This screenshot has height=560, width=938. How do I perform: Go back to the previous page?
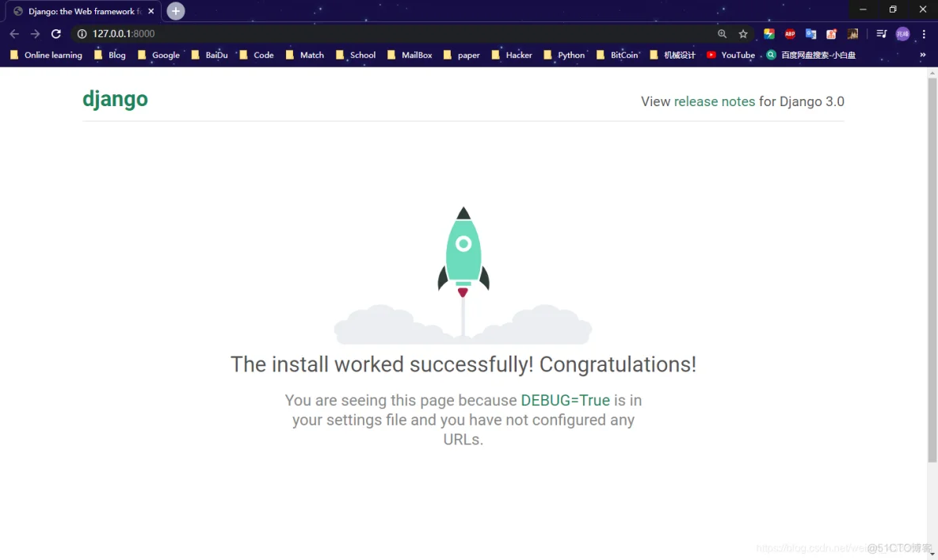coord(14,34)
